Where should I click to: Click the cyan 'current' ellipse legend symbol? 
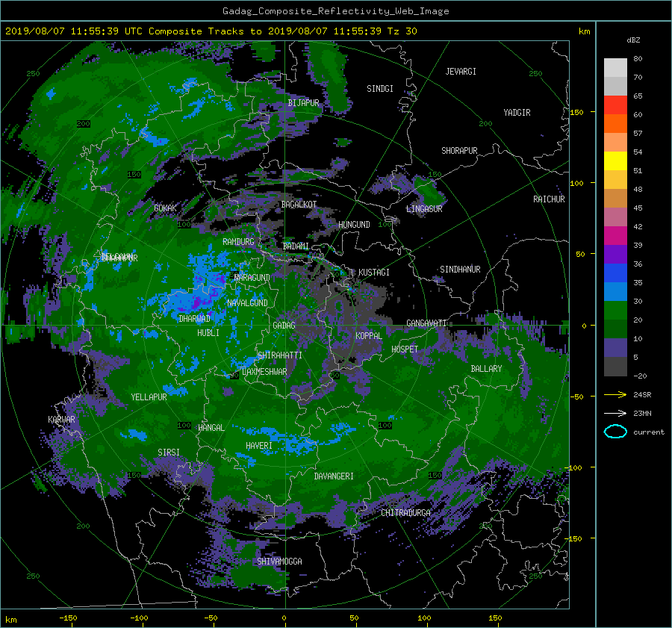click(x=615, y=432)
